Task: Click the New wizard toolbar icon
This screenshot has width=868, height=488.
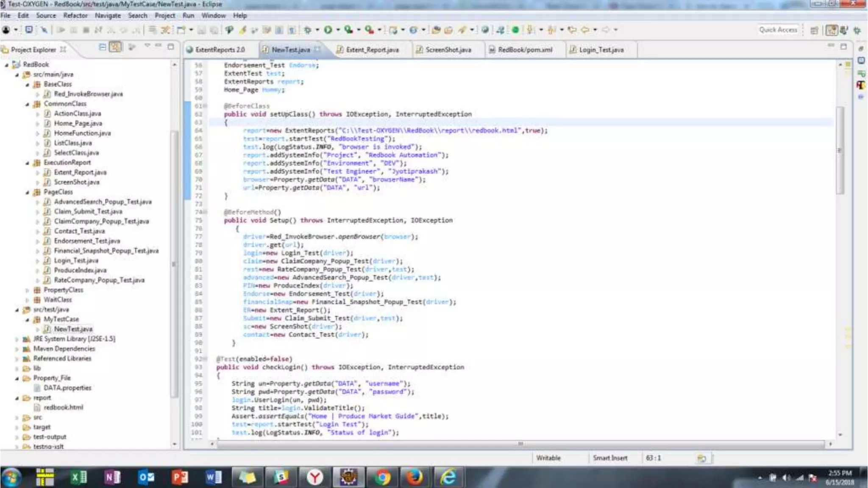Action: (x=181, y=30)
